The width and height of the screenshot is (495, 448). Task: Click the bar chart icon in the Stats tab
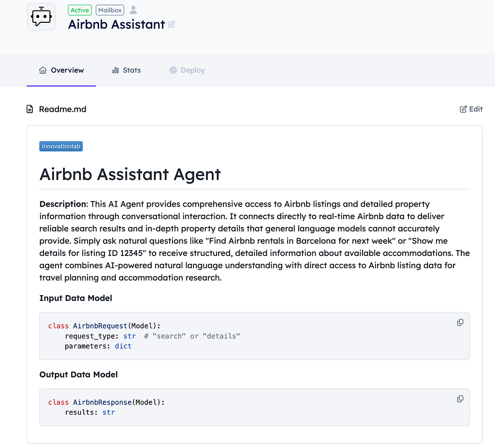pos(116,70)
